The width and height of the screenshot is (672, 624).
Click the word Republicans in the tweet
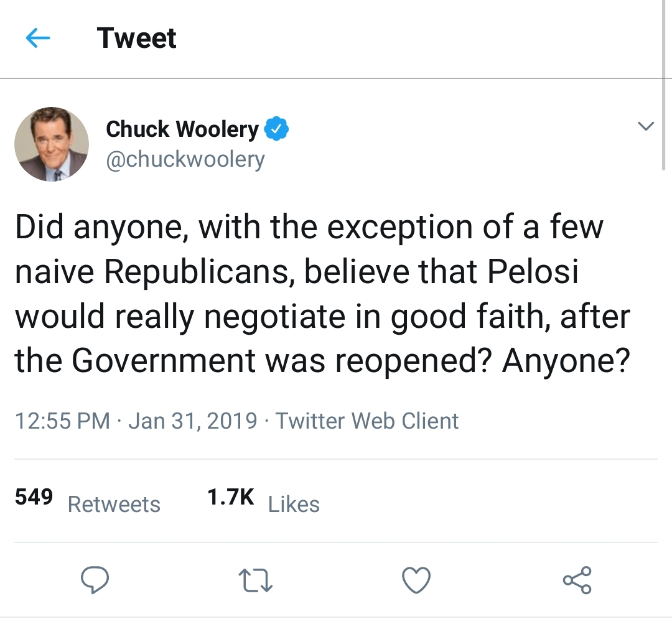click(199, 272)
